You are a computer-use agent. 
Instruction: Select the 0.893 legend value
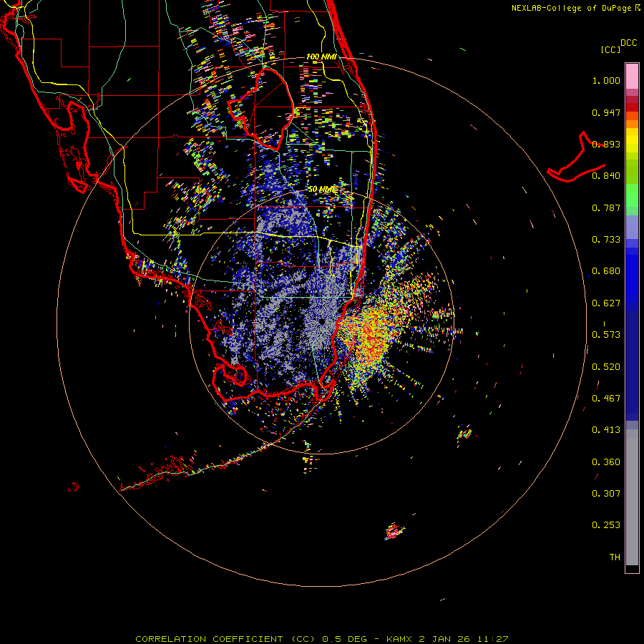(x=606, y=144)
